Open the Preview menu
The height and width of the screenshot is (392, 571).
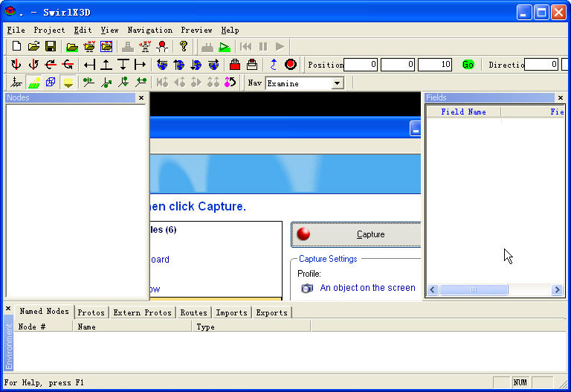[196, 30]
